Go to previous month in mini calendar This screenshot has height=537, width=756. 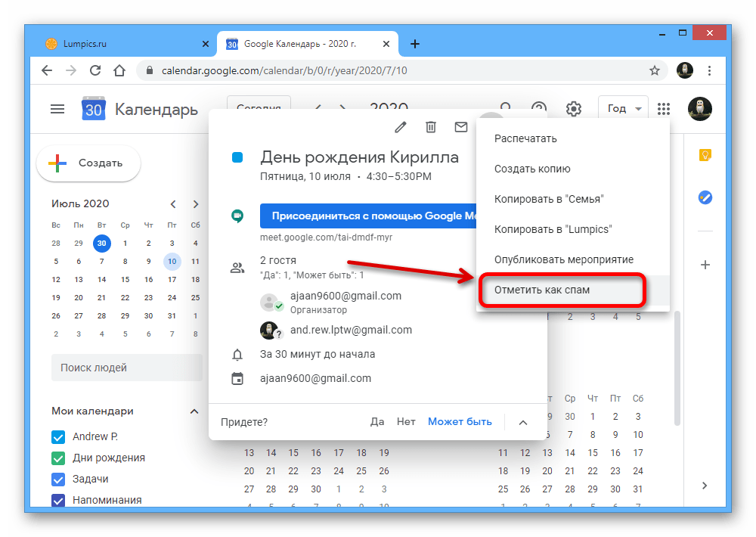pyautogui.click(x=173, y=204)
